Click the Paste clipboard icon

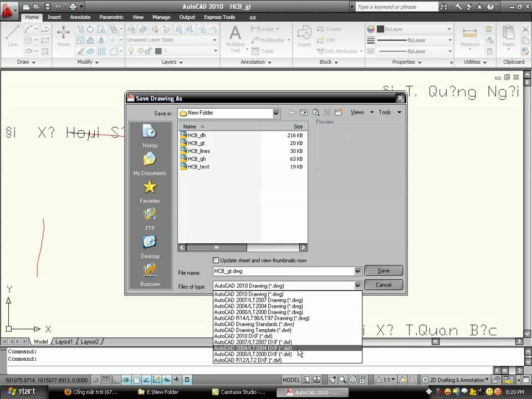pos(508,37)
